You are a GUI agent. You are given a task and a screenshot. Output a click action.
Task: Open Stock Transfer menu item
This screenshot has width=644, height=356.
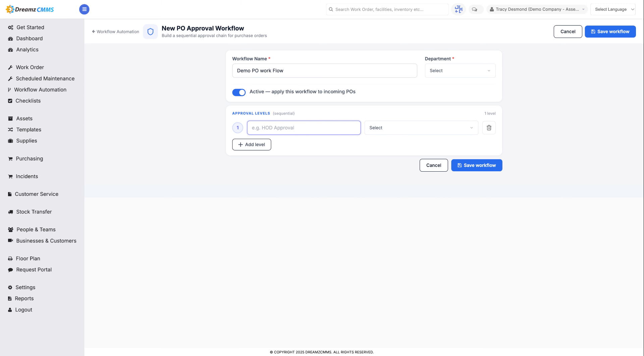pos(34,212)
